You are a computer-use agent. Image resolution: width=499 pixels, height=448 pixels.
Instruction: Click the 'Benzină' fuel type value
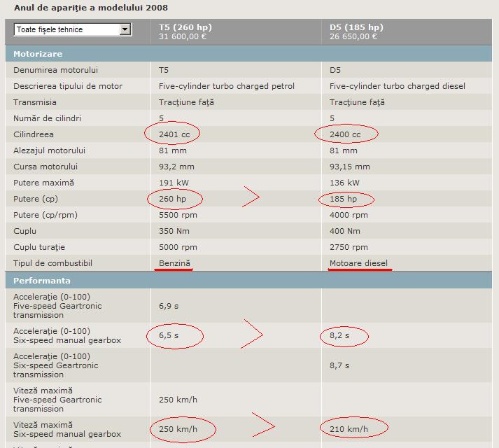[174, 263]
